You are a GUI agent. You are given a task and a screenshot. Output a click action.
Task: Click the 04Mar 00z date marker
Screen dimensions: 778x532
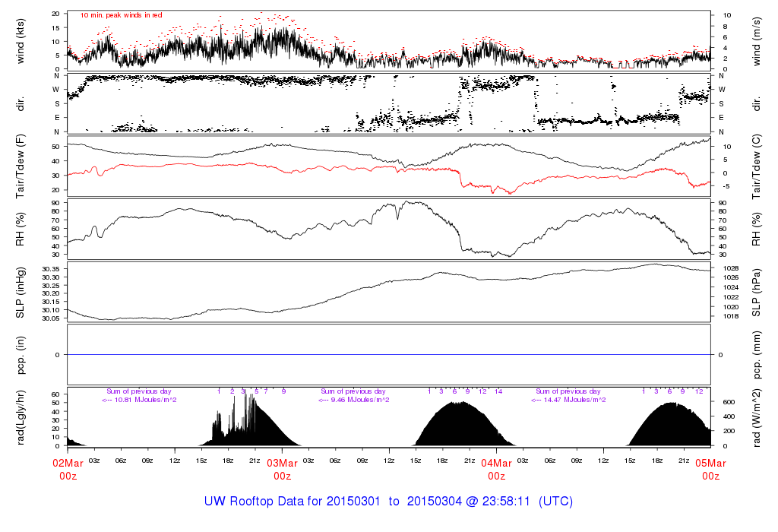point(496,469)
